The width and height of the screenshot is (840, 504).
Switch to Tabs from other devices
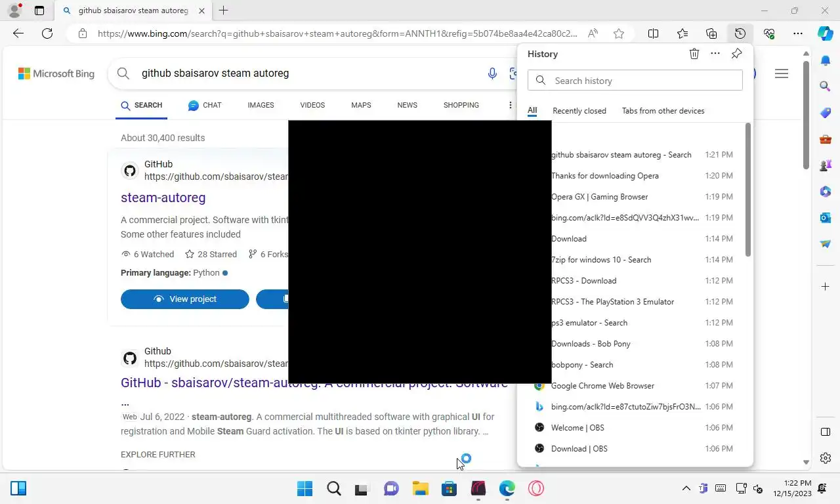[x=663, y=111]
